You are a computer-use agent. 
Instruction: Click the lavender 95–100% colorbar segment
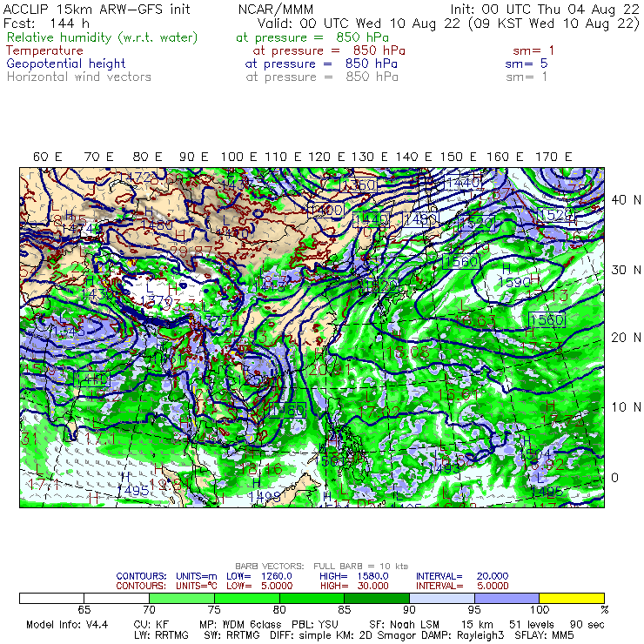click(506, 598)
